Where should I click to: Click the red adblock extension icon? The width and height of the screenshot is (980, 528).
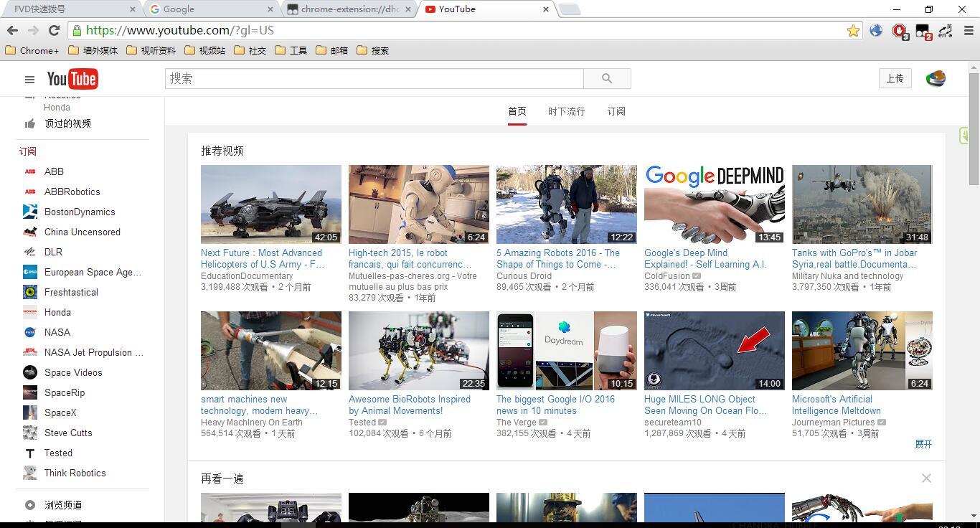(x=900, y=31)
